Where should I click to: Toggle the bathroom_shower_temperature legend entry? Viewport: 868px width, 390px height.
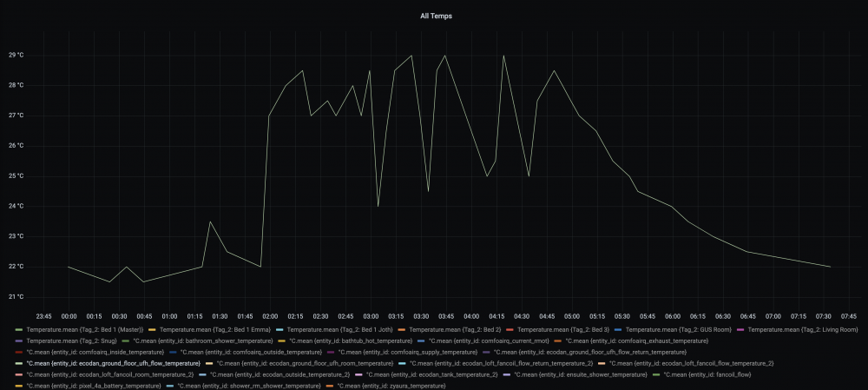tap(202, 340)
